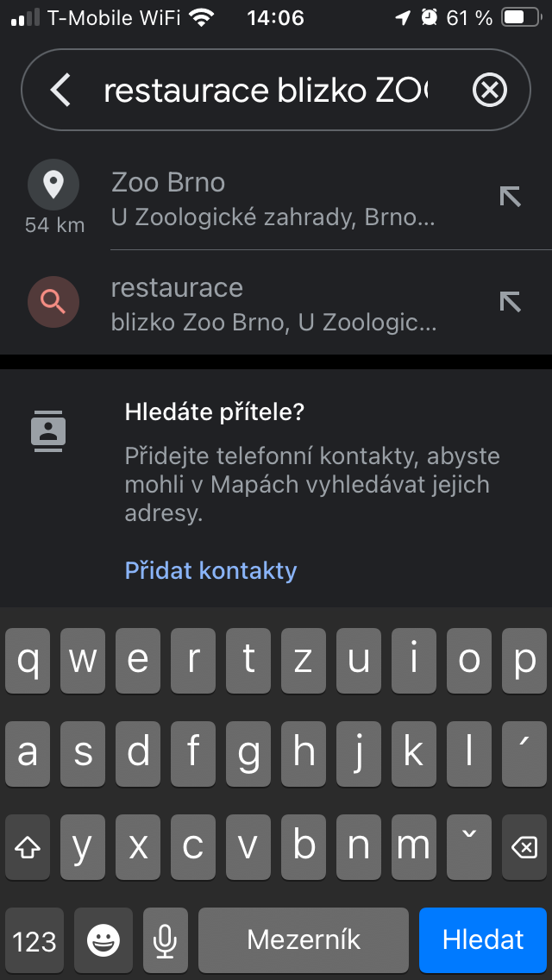552x980 pixels.
Task: Tap the contacts card icon
Action: (x=49, y=430)
